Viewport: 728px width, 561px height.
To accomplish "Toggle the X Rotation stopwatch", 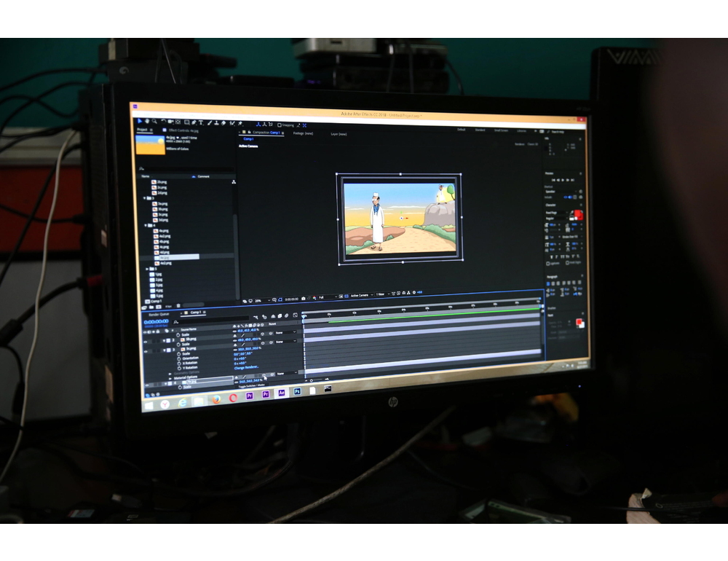I will click(179, 364).
